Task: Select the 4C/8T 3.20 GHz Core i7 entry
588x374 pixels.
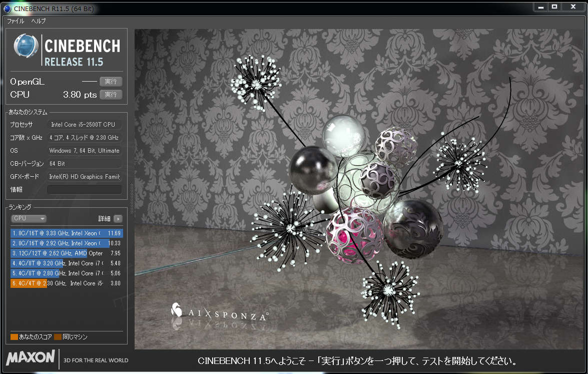Action: click(66, 263)
